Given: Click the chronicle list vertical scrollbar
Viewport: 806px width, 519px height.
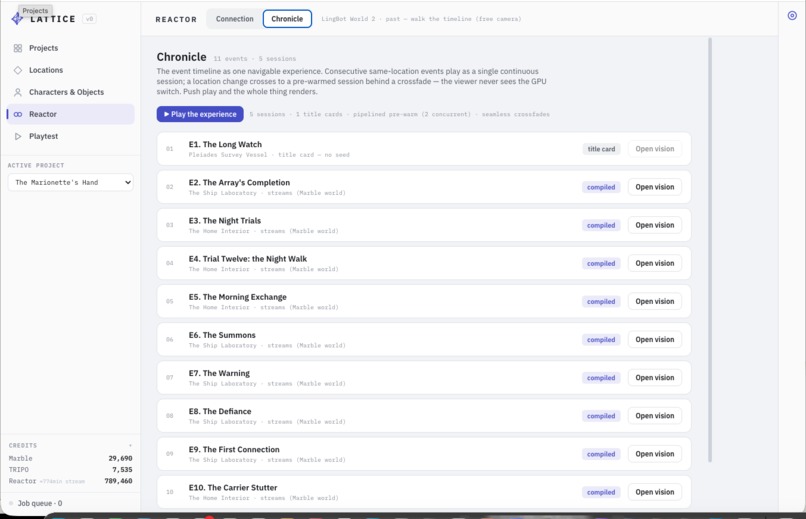Looking at the screenshot, I should click(710, 250).
